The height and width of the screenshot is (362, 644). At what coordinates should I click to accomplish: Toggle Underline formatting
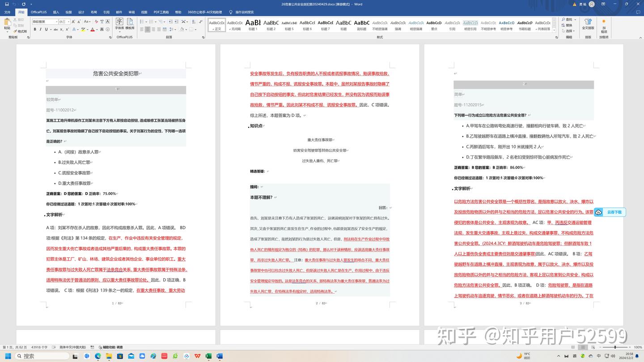pos(46,29)
